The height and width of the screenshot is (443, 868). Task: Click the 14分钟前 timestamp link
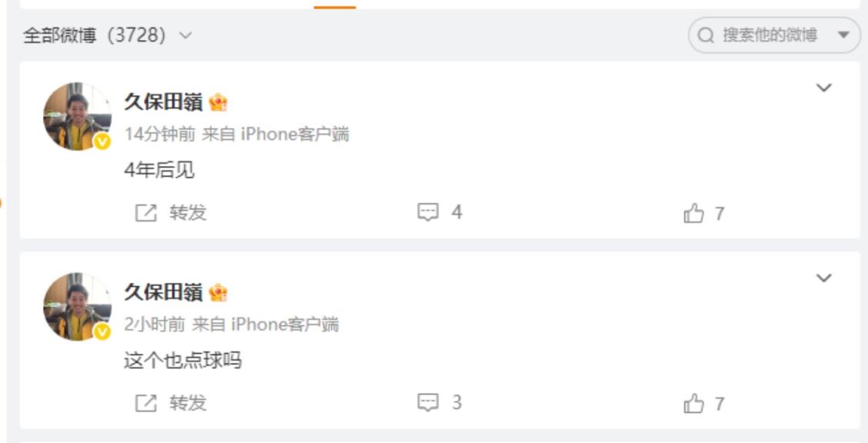[x=159, y=135]
